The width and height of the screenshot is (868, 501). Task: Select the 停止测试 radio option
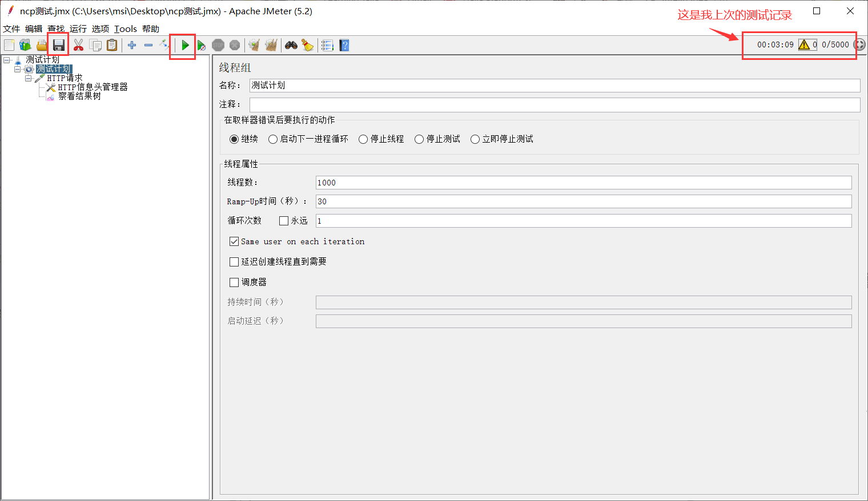click(x=419, y=139)
